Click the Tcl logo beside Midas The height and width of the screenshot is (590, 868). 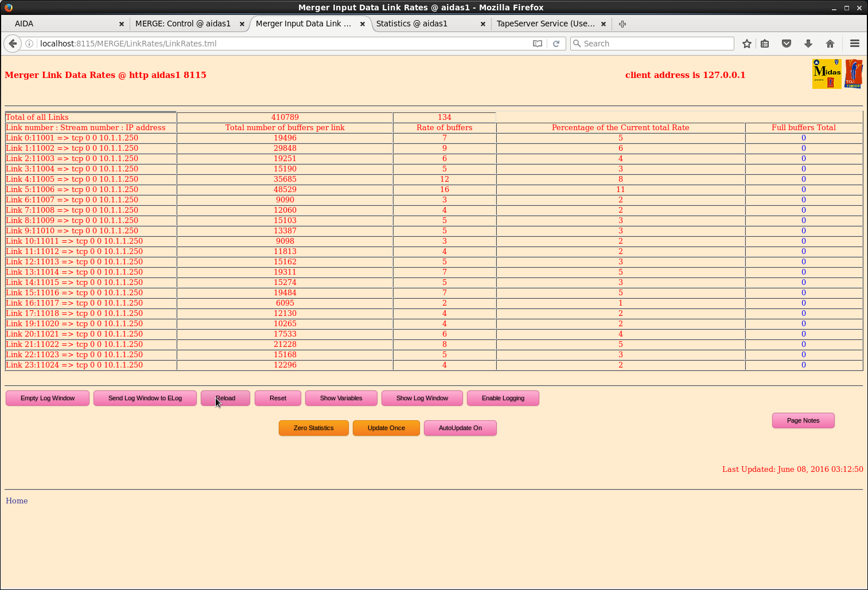point(854,74)
